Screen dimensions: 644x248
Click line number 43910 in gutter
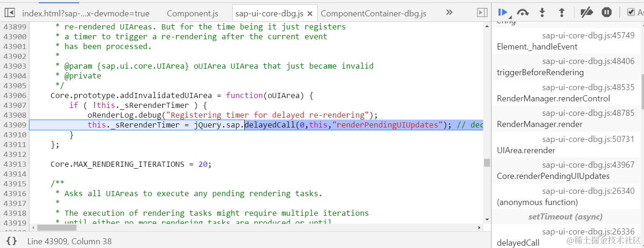tap(15, 135)
